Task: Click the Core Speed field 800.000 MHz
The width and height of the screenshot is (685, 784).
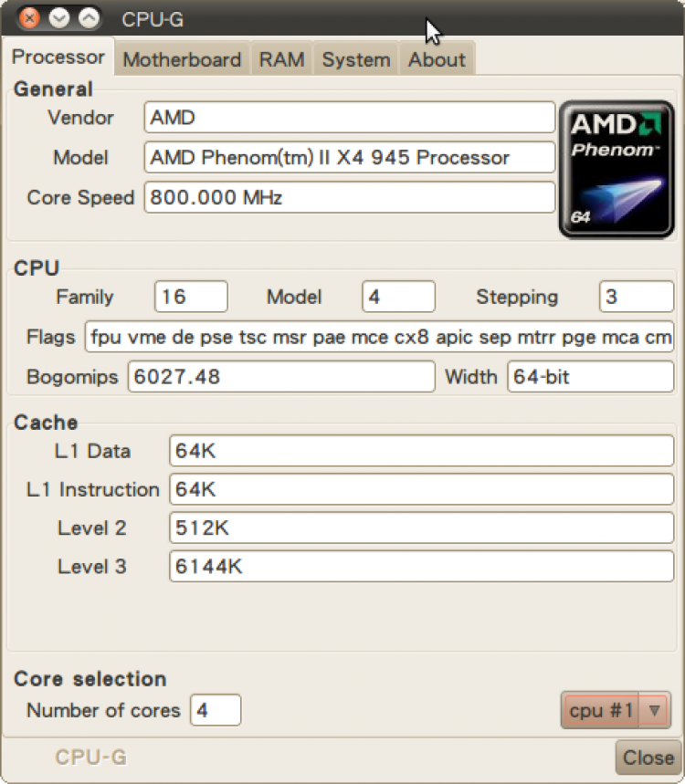Action: point(350,197)
